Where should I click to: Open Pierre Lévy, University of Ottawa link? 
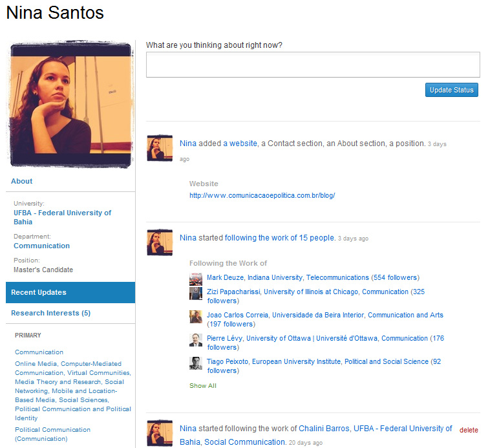click(326, 343)
